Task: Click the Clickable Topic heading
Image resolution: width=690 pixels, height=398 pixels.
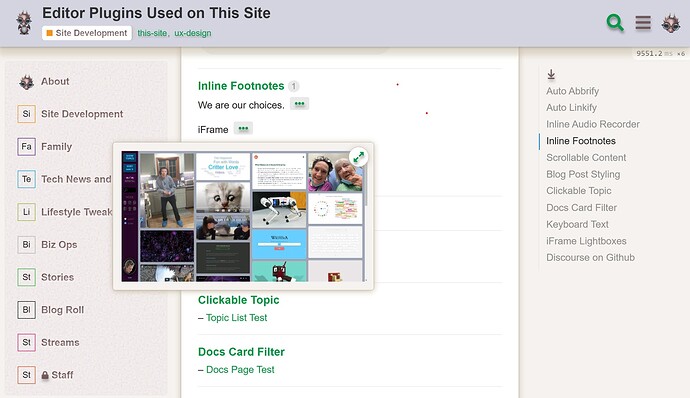Action: pyautogui.click(x=239, y=300)
